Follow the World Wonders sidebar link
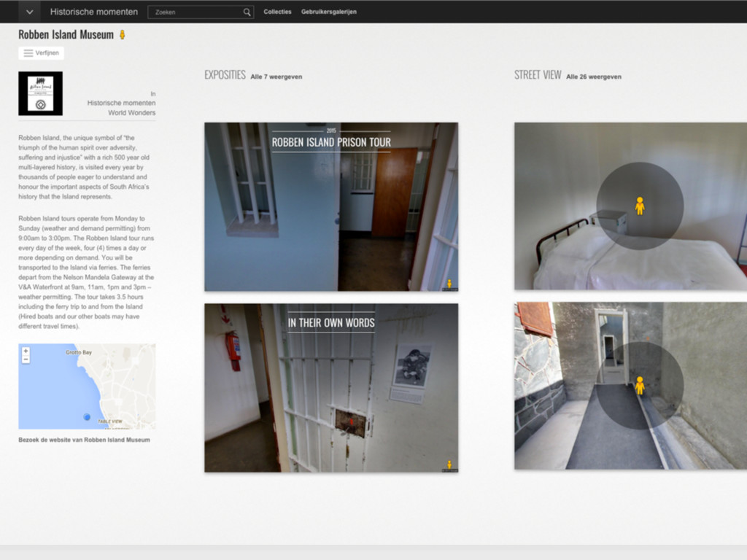Image resolution: width=747 pixels, height=560 pixels. click(131, 113)
